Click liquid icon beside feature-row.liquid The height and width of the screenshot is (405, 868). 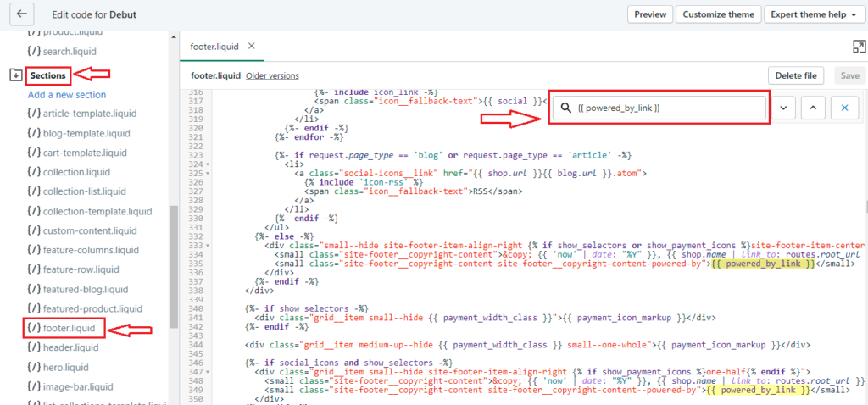(34, 269)
